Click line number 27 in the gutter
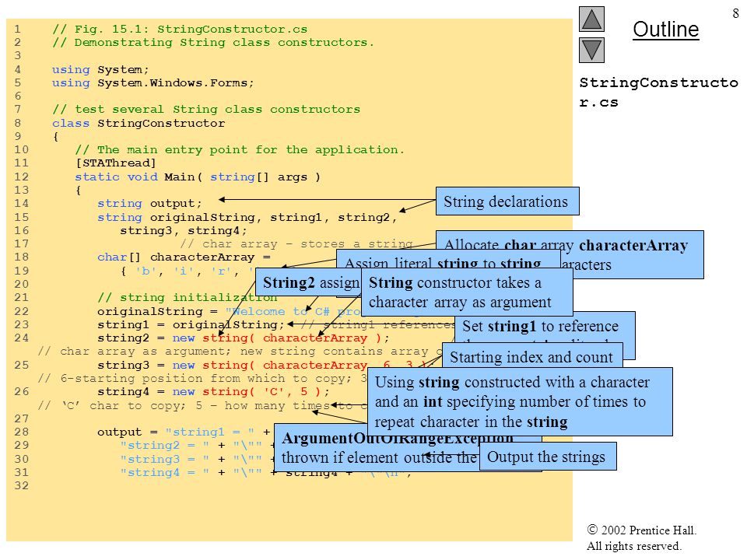The height and width of the screenshot is (560, 747). [x=22, y=418]
